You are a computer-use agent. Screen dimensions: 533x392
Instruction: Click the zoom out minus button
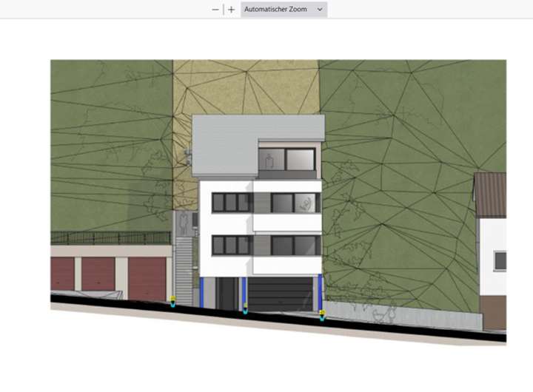[x=215, y=10]
